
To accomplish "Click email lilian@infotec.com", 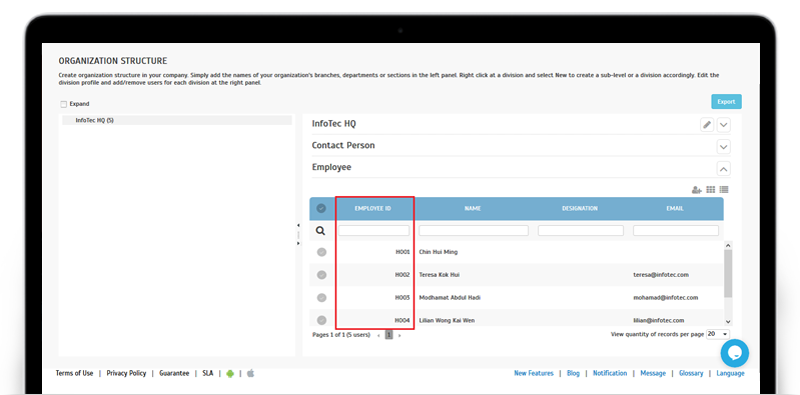I will click(658, 320).
